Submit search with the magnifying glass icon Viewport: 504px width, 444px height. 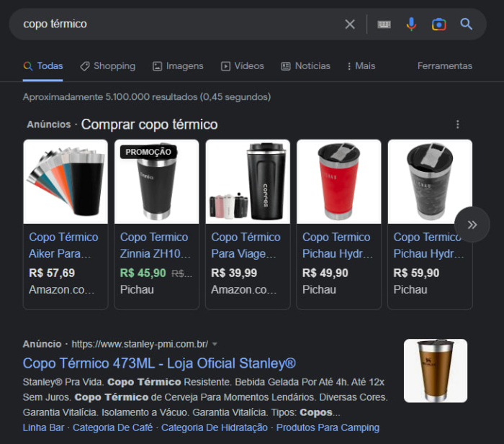coord(466,24)
